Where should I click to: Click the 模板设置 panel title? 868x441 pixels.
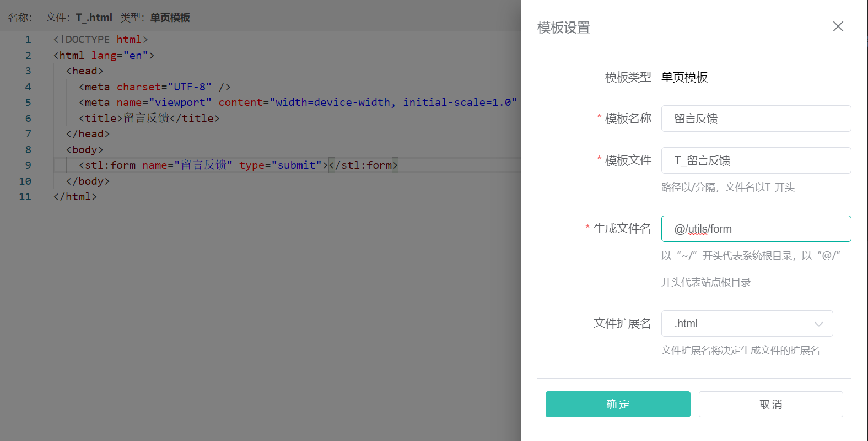coord(563,28)
